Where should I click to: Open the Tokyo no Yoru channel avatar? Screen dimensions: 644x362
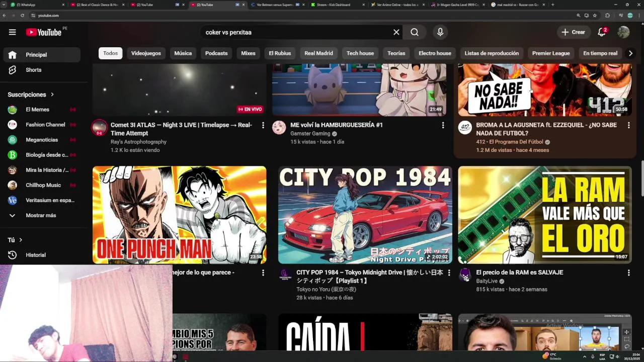285,275
